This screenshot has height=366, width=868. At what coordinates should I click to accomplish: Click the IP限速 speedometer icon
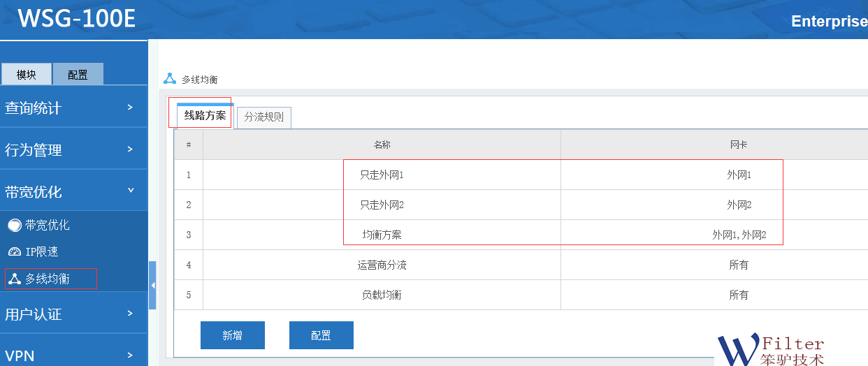pos(14,251)
